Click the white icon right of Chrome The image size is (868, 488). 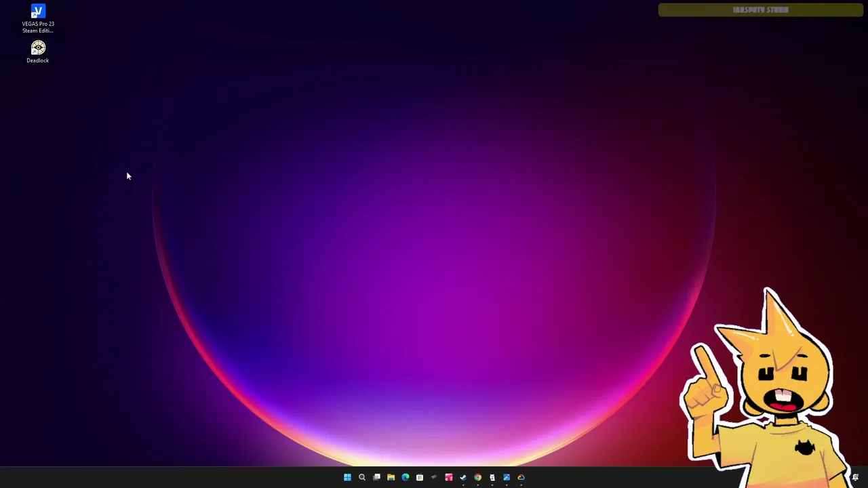492,477
